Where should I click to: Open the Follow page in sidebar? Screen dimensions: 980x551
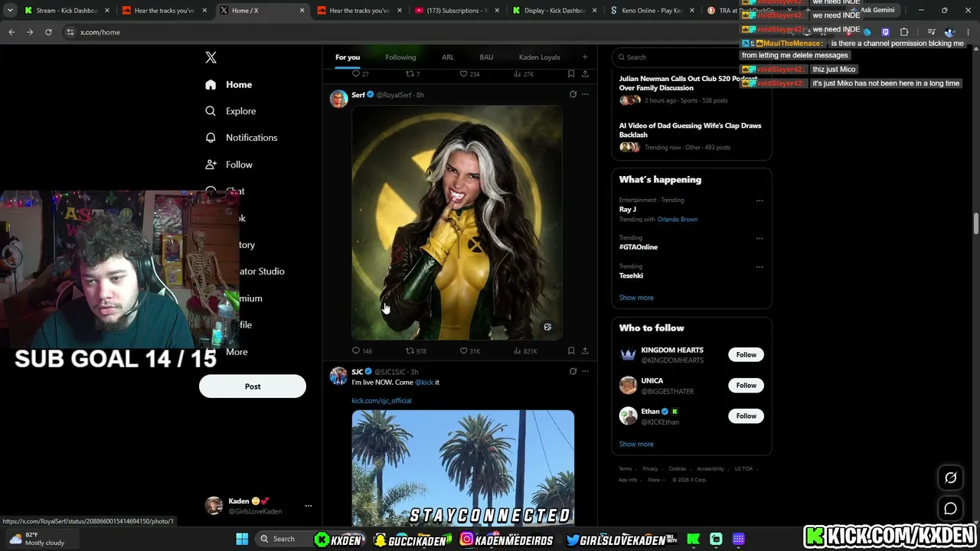(229, 165)
